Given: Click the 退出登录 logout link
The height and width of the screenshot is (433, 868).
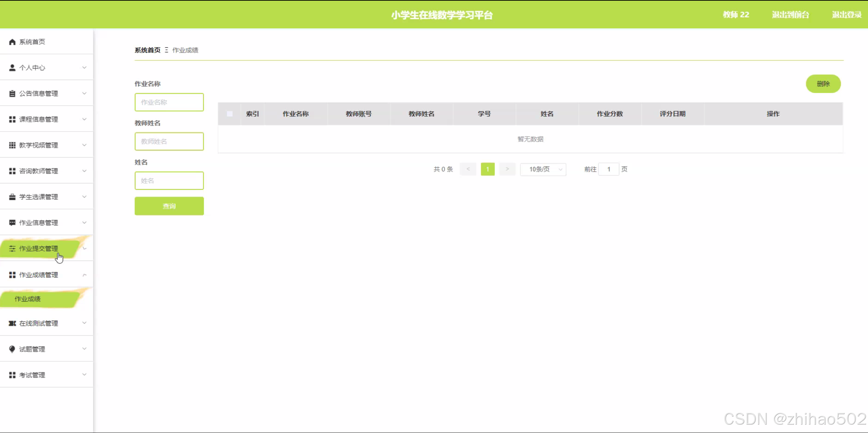Looking at the screenshot, I should pyautogui.click(x=846, y=15).
